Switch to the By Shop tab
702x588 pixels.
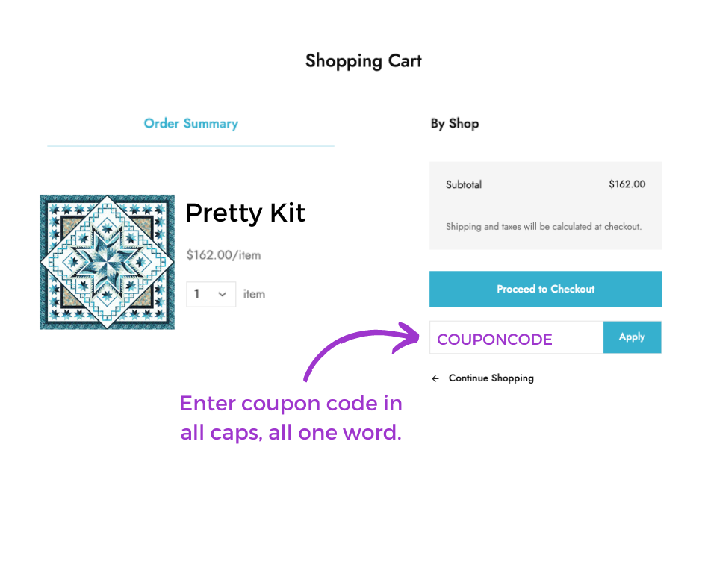click(x=455, y=124)
